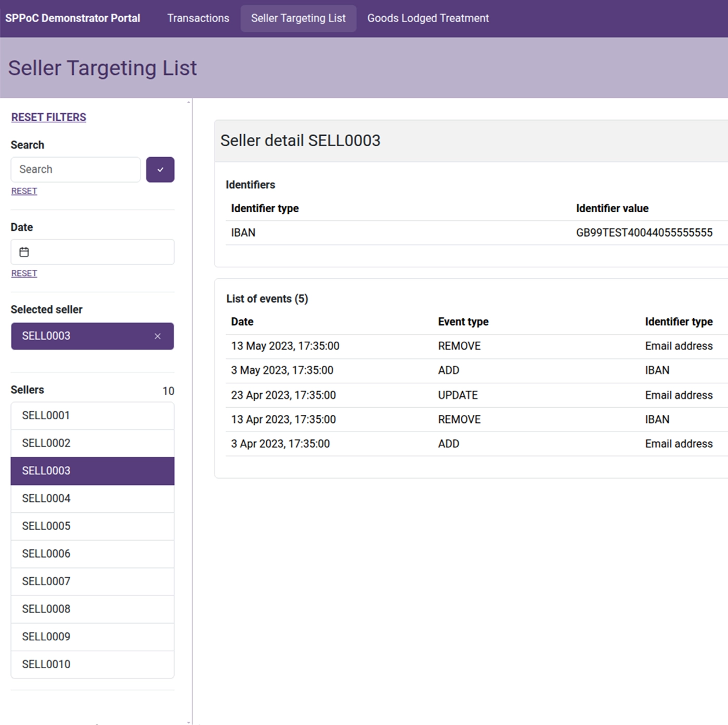Click the Date input field

tap(92, 252)
